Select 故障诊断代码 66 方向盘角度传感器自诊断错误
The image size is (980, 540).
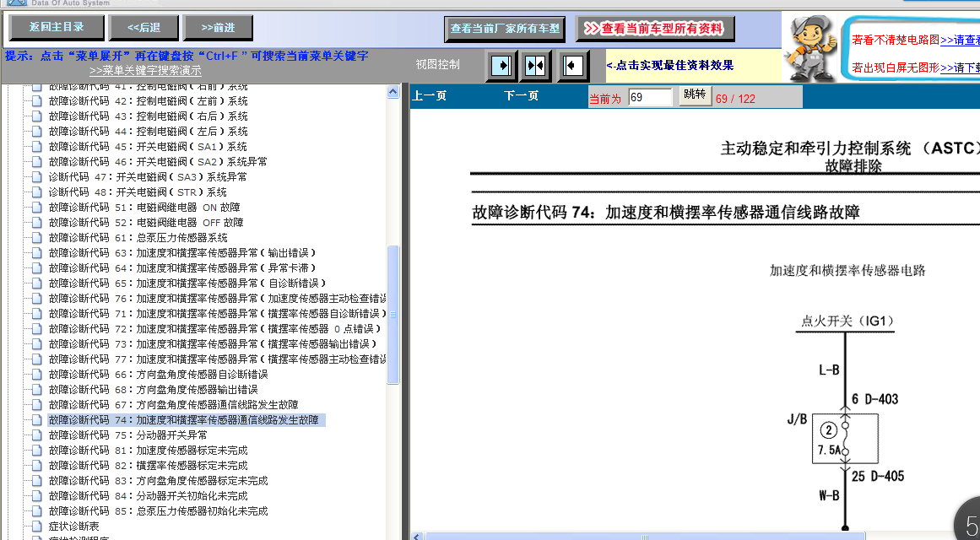[x=158, y=375]
